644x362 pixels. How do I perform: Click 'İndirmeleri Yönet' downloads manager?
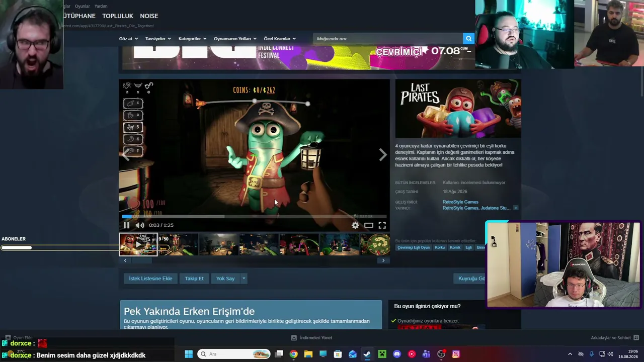click(312, 338)
